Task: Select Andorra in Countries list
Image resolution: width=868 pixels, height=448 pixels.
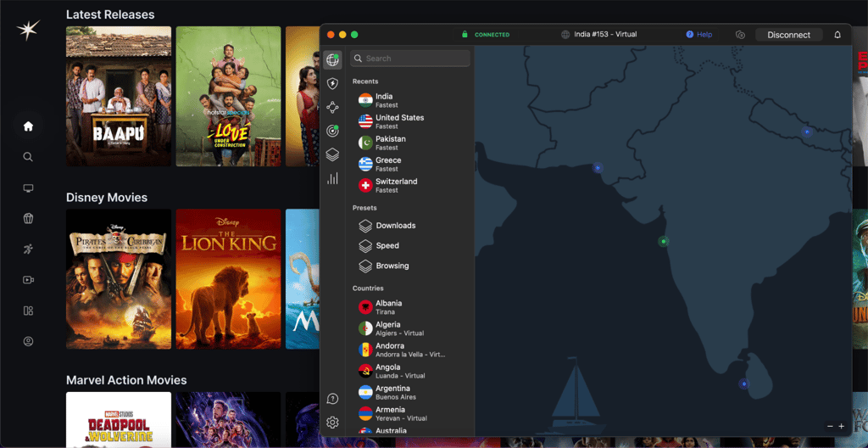Action: [x=409, y=350]
